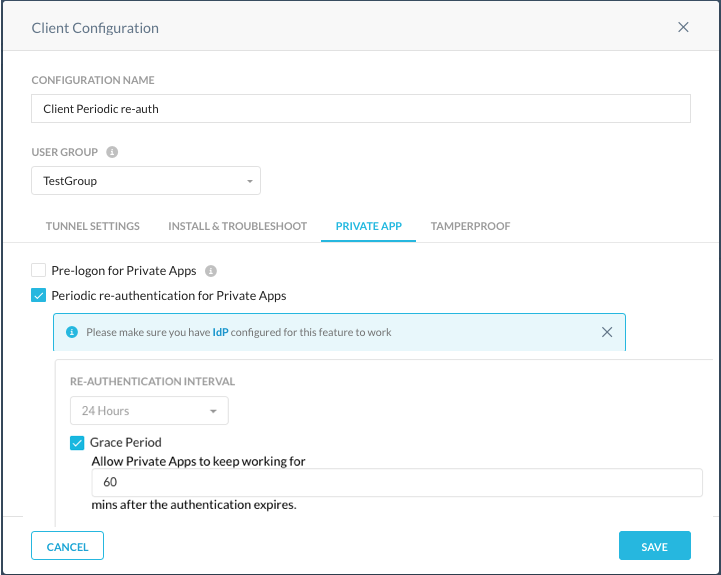This screenshot has height=575, width=721.
Task: Toggle the Grace Period checkbox
Action: 77,443
